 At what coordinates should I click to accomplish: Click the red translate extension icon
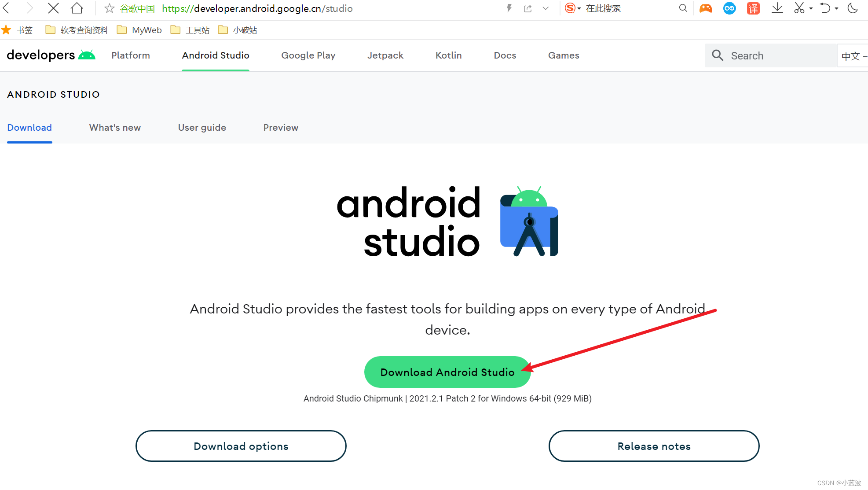753,8
